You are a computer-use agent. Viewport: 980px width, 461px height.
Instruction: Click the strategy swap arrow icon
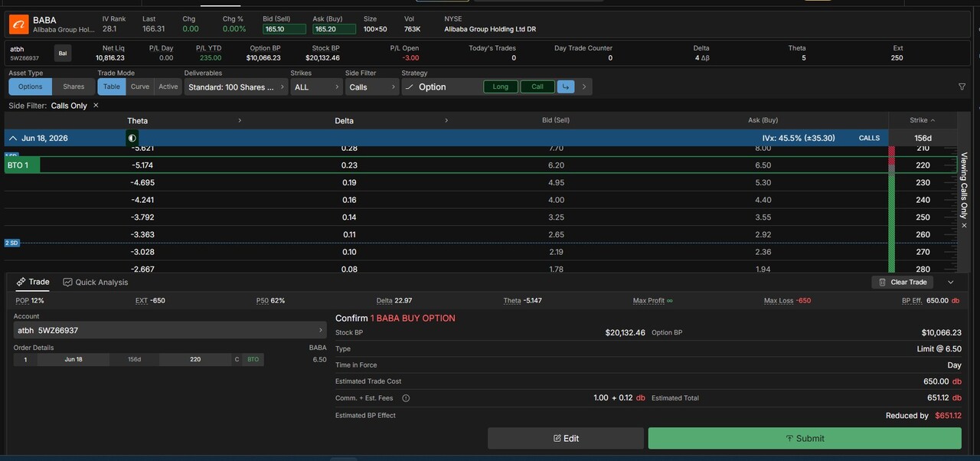click(x=565, y=87)
